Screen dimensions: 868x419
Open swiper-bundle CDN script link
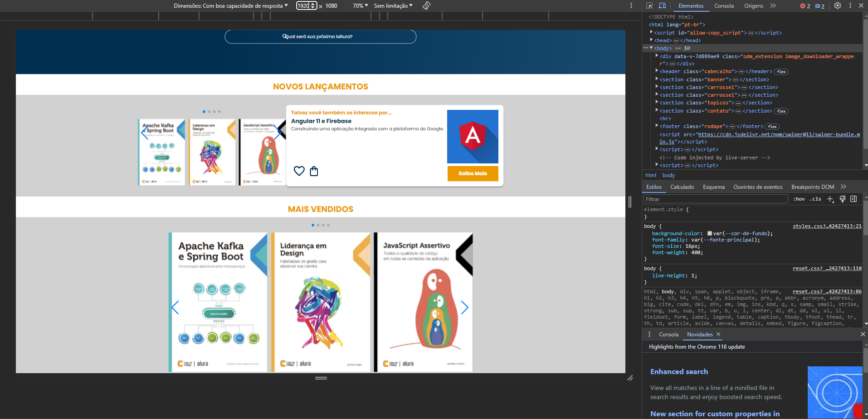click(779, 134)
